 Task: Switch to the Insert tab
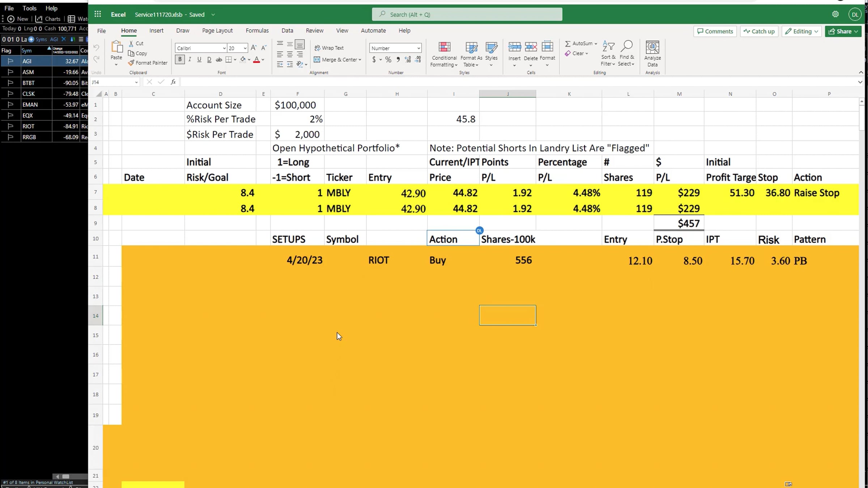click(x=156, y=31)
